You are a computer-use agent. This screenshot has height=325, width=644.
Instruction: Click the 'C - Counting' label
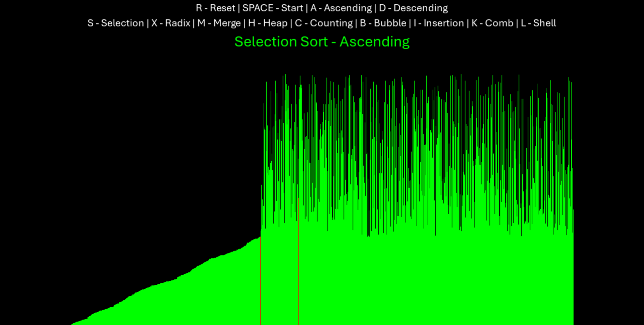324,23
